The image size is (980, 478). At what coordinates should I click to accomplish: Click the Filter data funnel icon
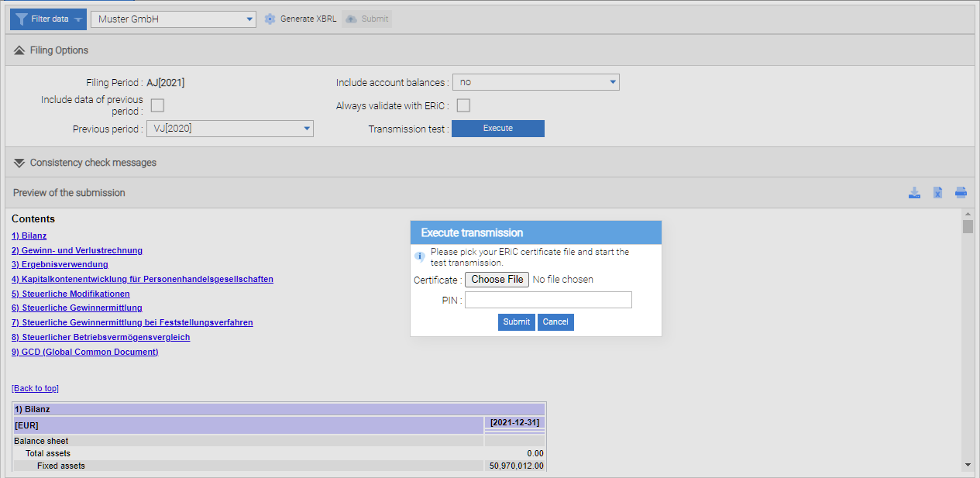click(x=22, y=19)
